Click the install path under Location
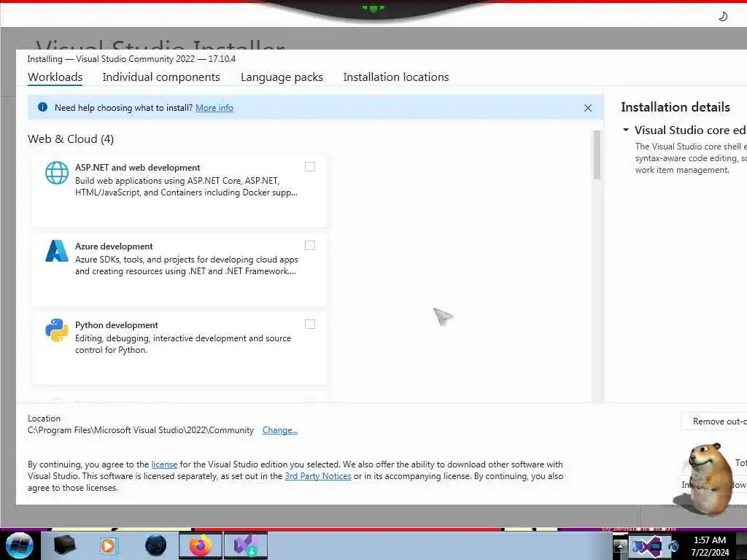 tap(141, 430)
